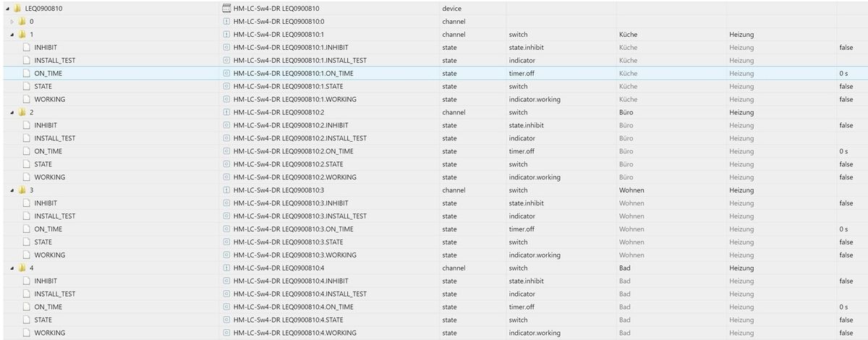
Task: Click the file icon of channel 1 INHIBIT
Action: pos(27,47)
